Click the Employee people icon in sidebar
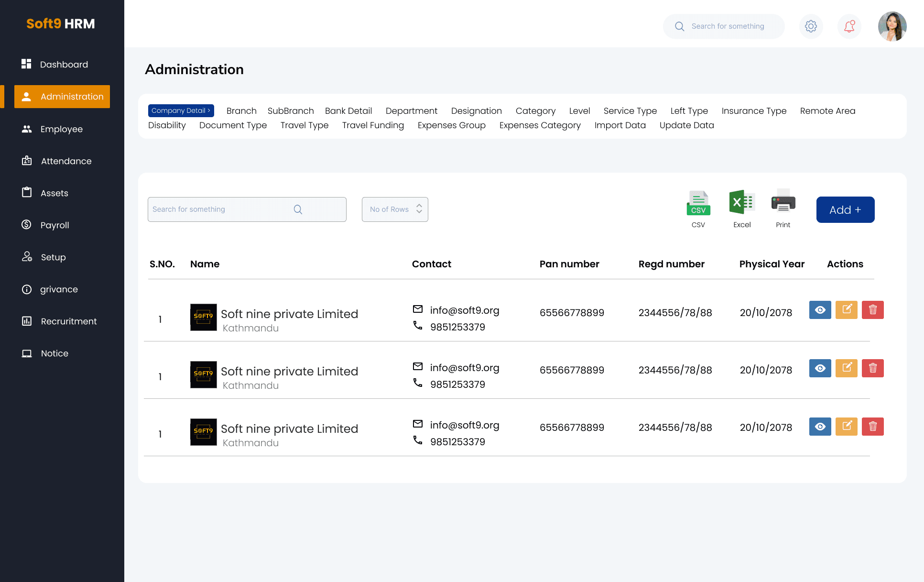Image resolution: width=924 pixels, height=582 pixels. [x=27, y=129]
